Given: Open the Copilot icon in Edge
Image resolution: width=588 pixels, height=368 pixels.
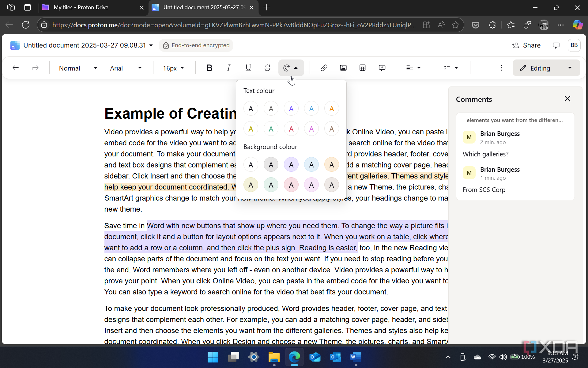Looking at the screenshot, I should point(578,25).
